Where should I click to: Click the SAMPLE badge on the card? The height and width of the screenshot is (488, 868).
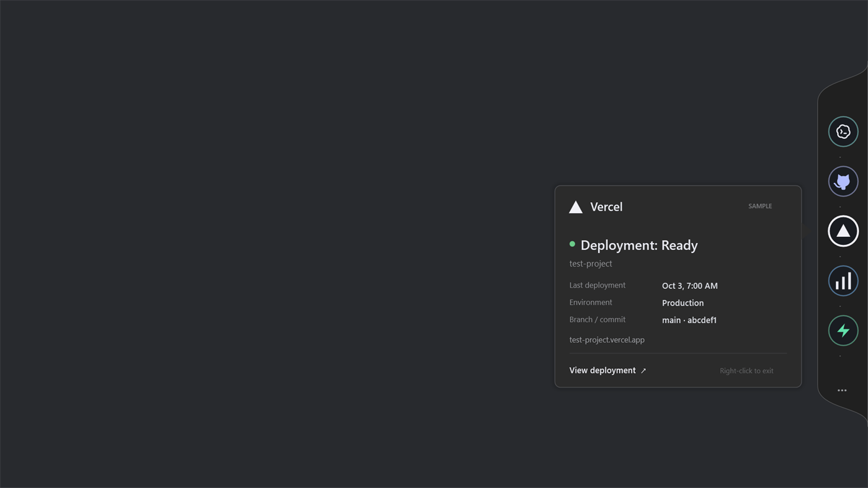click(760, 206)
